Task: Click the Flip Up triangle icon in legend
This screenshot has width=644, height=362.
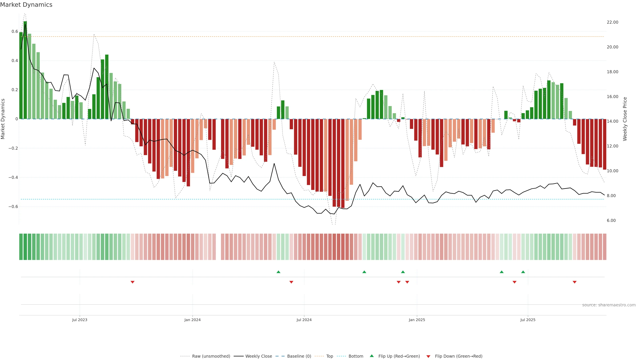Action: coord(372,356)
